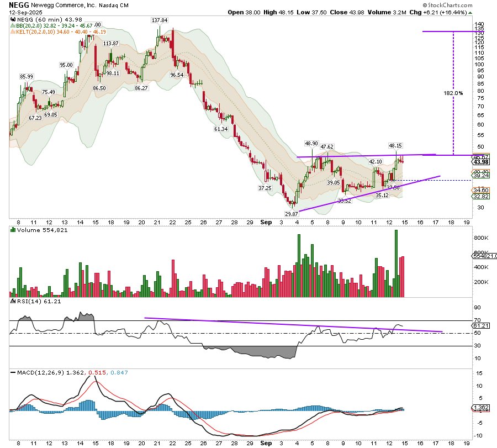Click the 29.87 low price label
The image size is (497, 448).
pyautogui.click(x=291, y=214)
